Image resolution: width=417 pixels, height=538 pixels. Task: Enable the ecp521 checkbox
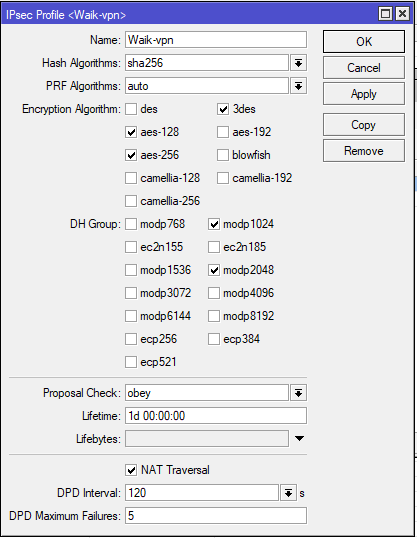[131, 362]
